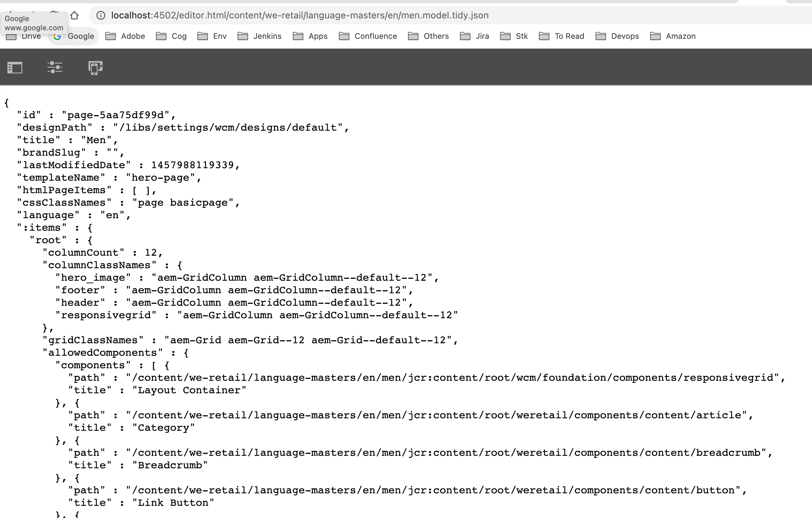Toggle the AEM side panel icon
812x518 pixels.
(15, 67)
